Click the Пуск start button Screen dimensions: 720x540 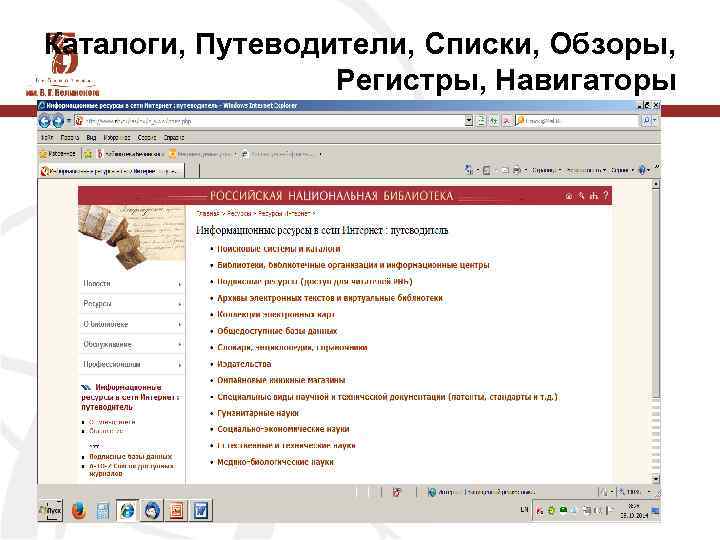click(x=50, y=510)
